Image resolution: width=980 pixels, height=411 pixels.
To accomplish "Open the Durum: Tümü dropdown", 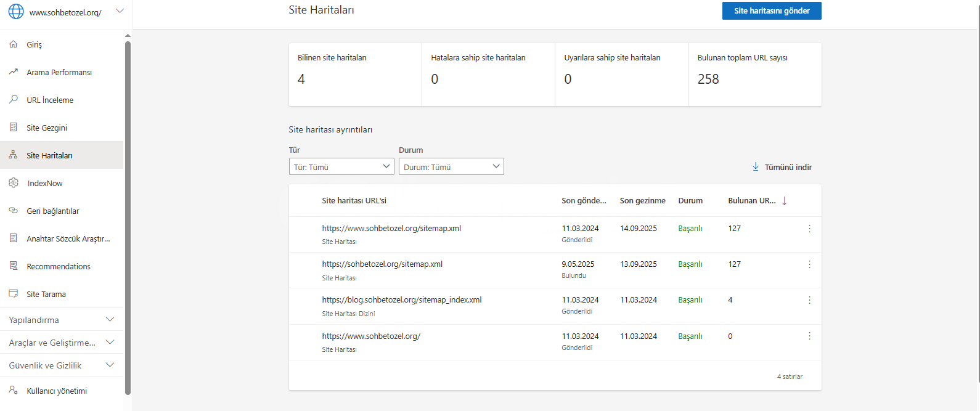I will tap(451, 166).
